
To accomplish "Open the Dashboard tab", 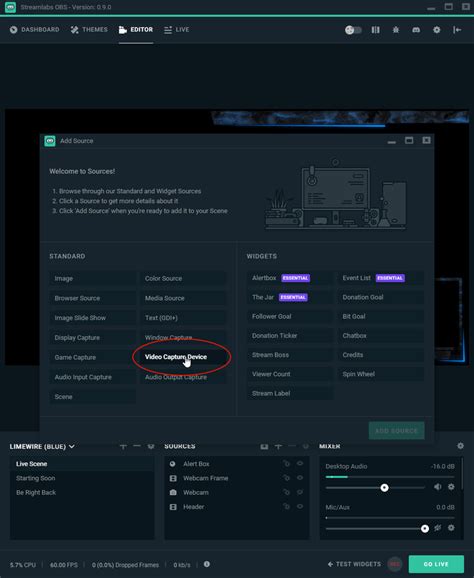I will pos(34,30).
